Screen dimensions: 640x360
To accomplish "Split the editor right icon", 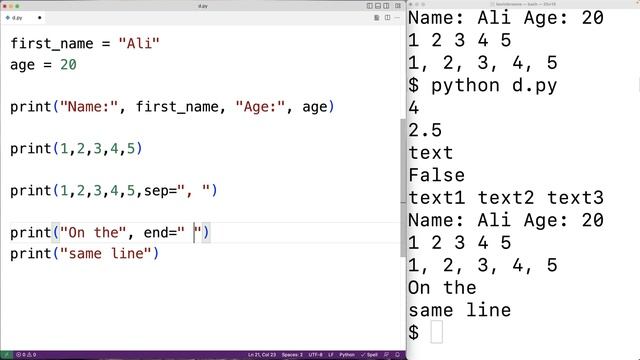I will pyautogui.click(x=387, y=18).
